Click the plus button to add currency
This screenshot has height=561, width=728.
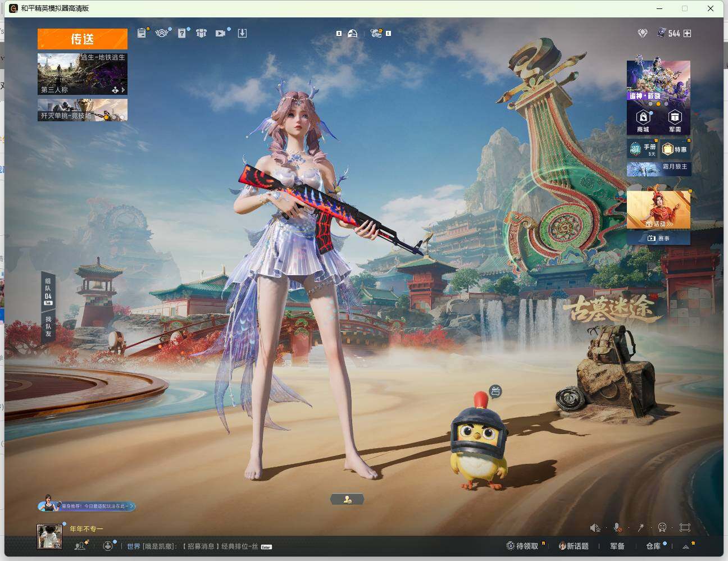point(687,33)
